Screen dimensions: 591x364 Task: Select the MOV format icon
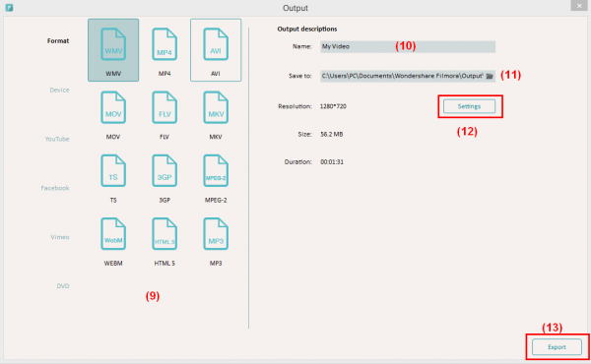click(113, 107)
